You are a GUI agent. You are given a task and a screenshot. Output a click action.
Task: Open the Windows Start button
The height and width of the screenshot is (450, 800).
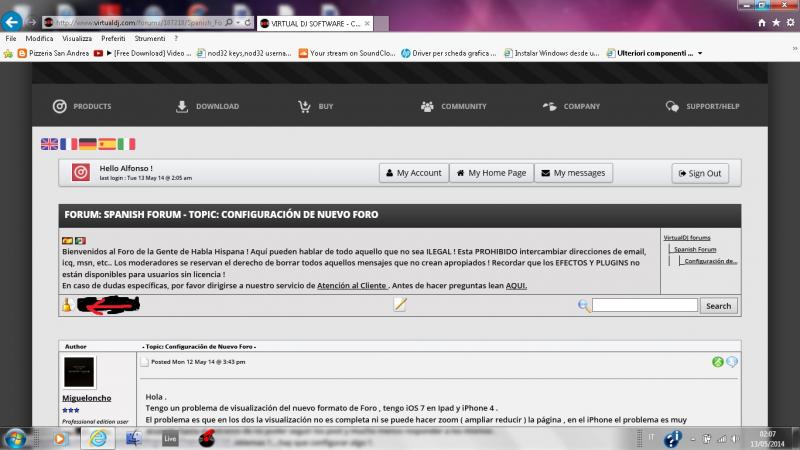15,439
